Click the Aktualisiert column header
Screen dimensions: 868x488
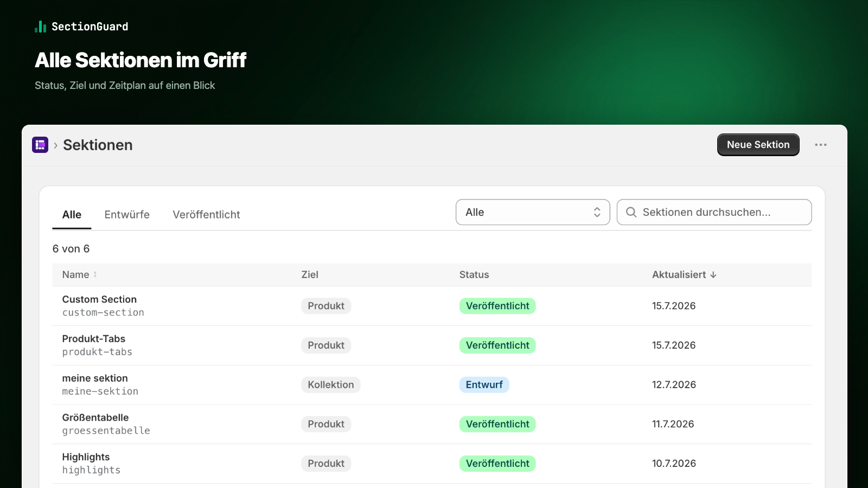click(679, 275)
